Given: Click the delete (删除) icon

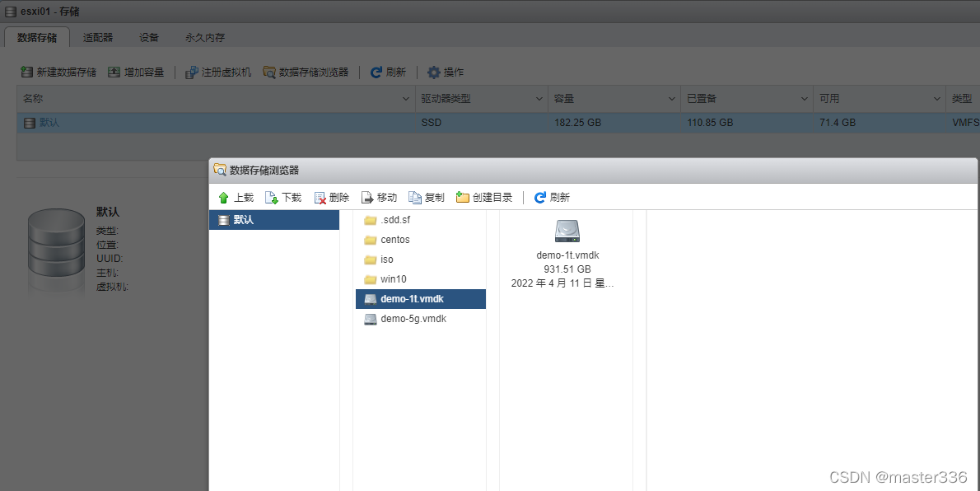Looking at the screenshot, I should point(320,198).
